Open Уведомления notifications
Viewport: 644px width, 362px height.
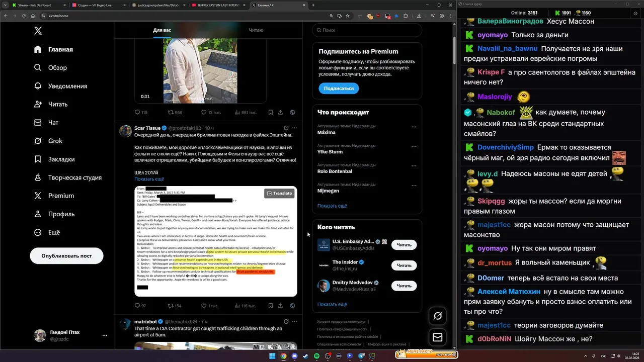pos(60,86)
